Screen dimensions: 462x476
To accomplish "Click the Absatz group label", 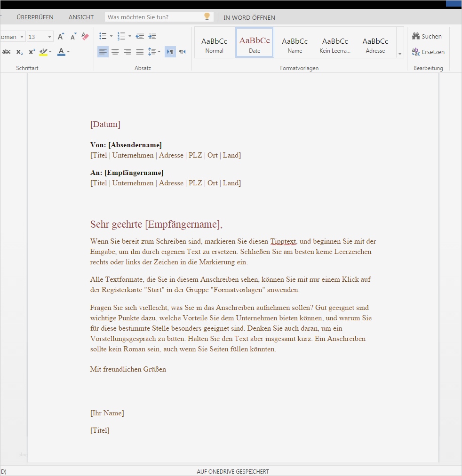I will pyautogui.click(x=143, y=68).
